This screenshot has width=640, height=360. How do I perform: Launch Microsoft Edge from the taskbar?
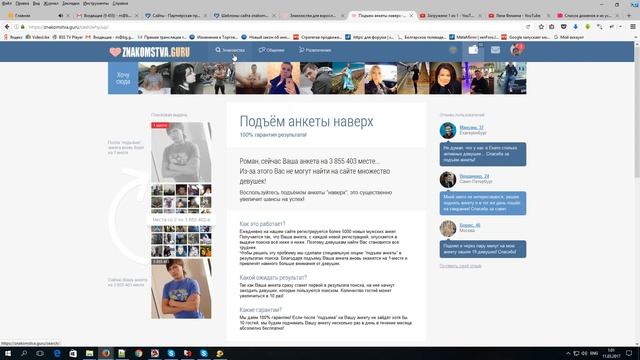point(57,353)
